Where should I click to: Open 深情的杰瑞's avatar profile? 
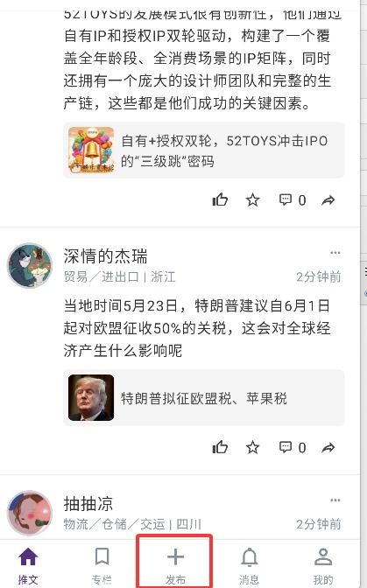point(30,265)
